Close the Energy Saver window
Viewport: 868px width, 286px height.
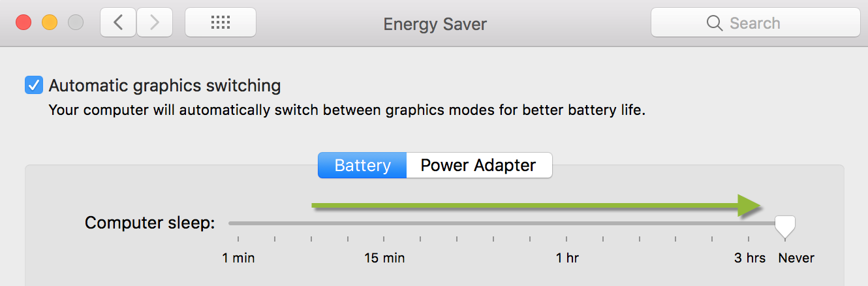[24, 24]
